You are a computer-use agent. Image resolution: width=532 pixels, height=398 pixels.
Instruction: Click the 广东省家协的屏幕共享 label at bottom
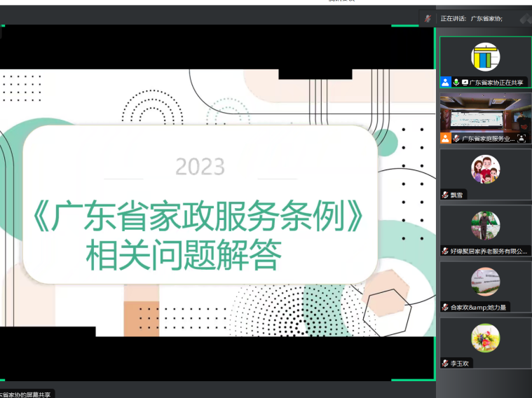coord(25,394)
